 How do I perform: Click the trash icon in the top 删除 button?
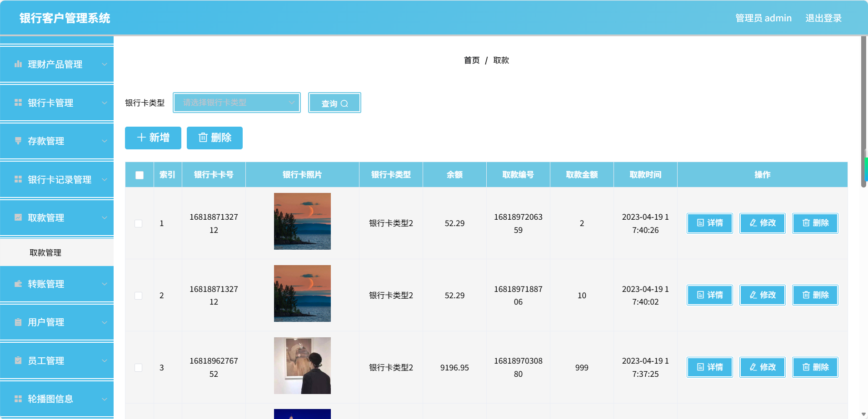[203, 138]
